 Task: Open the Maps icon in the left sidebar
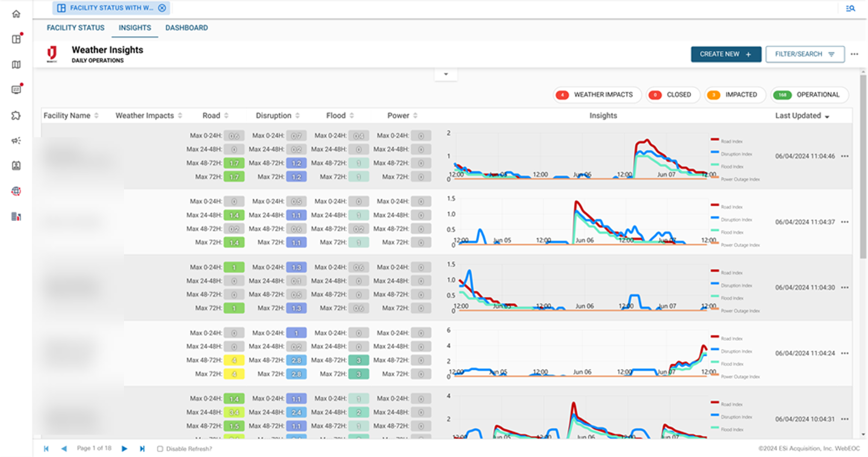point(16,64)
